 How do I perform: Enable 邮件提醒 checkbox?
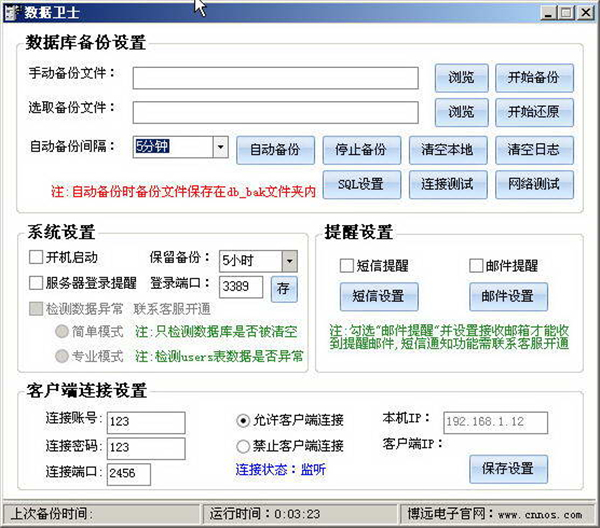pyautogui.click(x=476, y=266)
